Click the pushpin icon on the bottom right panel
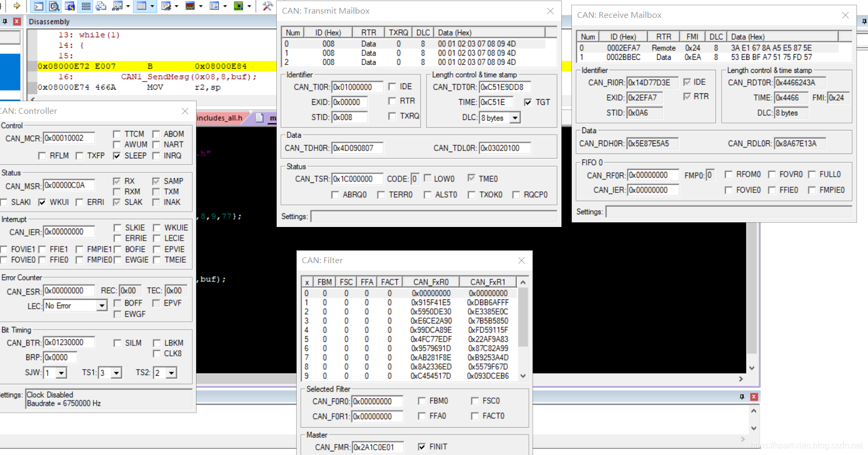Image resolution: width=868 pixels, height=455 pixels. tap(742, 397)
